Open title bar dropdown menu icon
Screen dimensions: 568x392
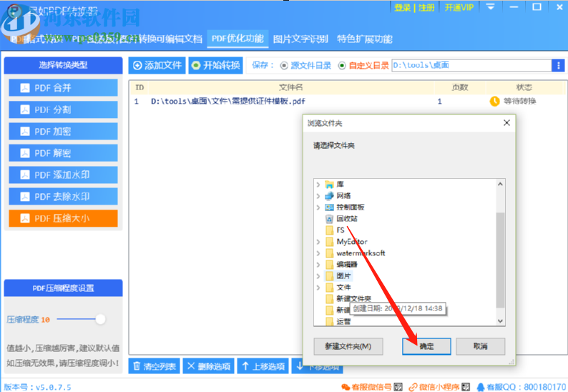click(491, 7)
